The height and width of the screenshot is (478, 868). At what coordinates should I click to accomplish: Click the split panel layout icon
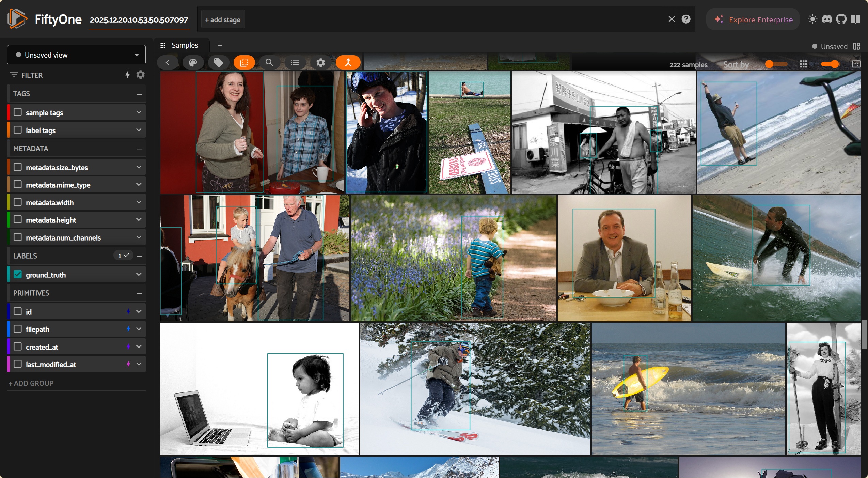coord(856,46)
